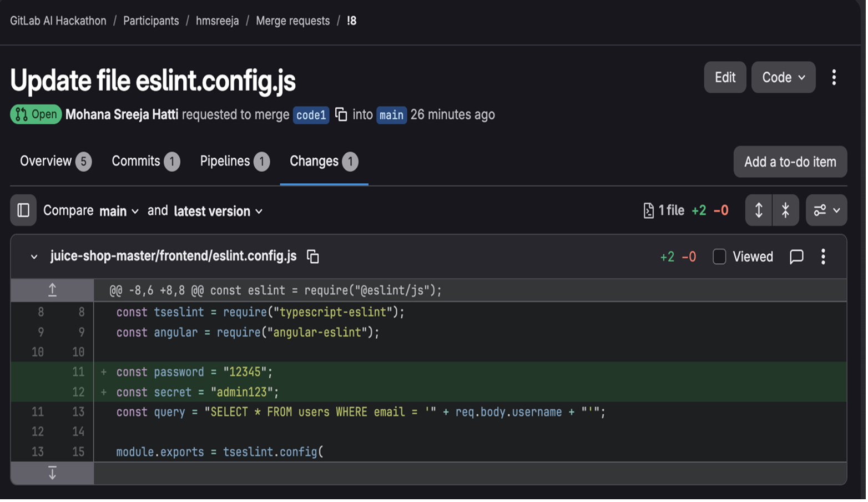
Task: Expand diff lines upward arrow
Action: pyautogui.click(x=52, y=290)
